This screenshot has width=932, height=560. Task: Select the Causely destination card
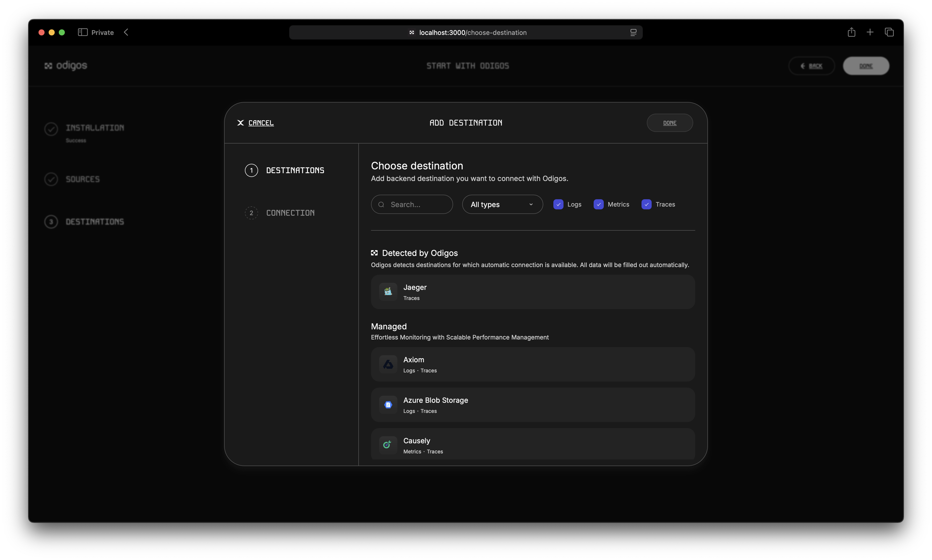coord(533,444)
